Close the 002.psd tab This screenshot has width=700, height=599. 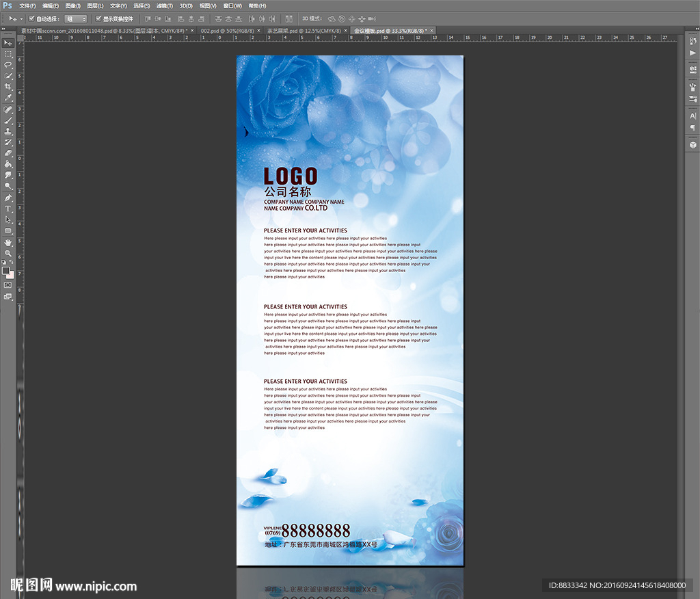pos(258,31)
